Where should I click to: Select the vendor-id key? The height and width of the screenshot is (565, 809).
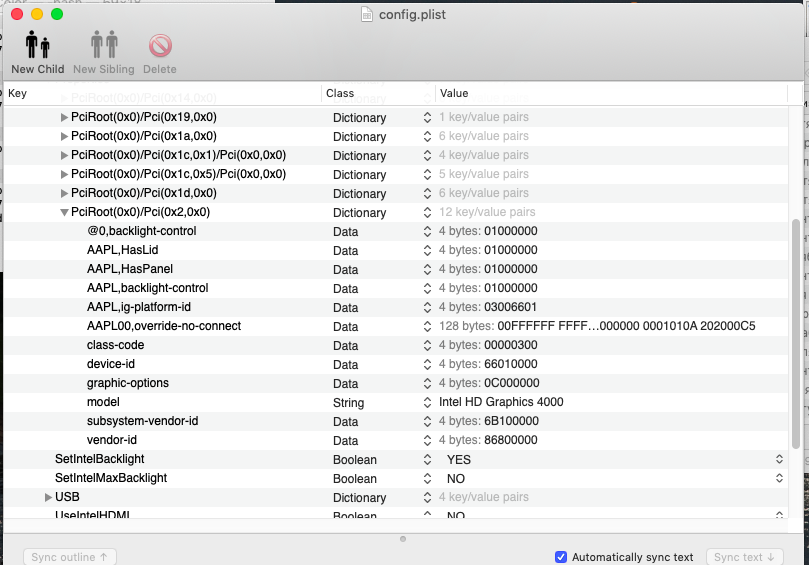[x=111, y=440]
